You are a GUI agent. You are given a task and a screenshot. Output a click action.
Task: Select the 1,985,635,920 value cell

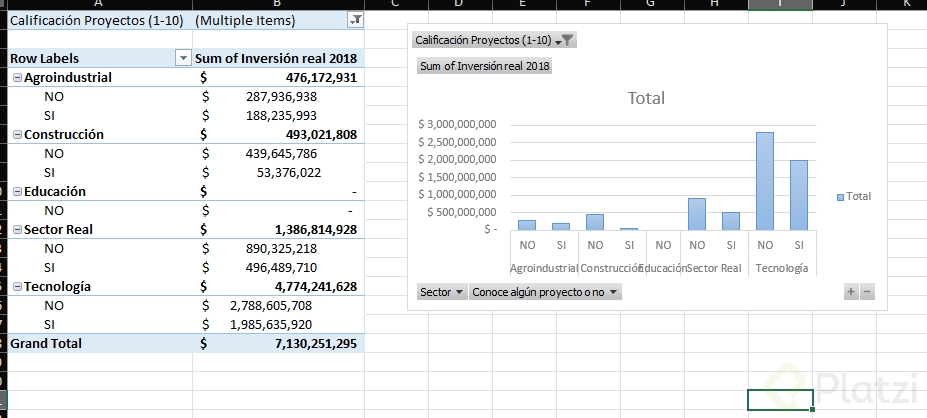click(x=278, y=325)
